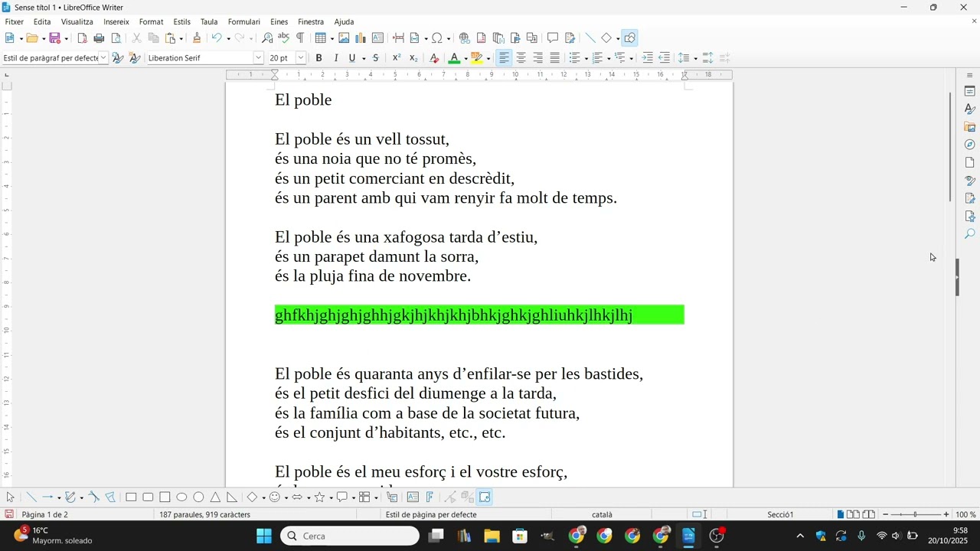Open the unordered list dropdown arrow
The height and width of the screenshot is (551, 980).
point(586,59)
